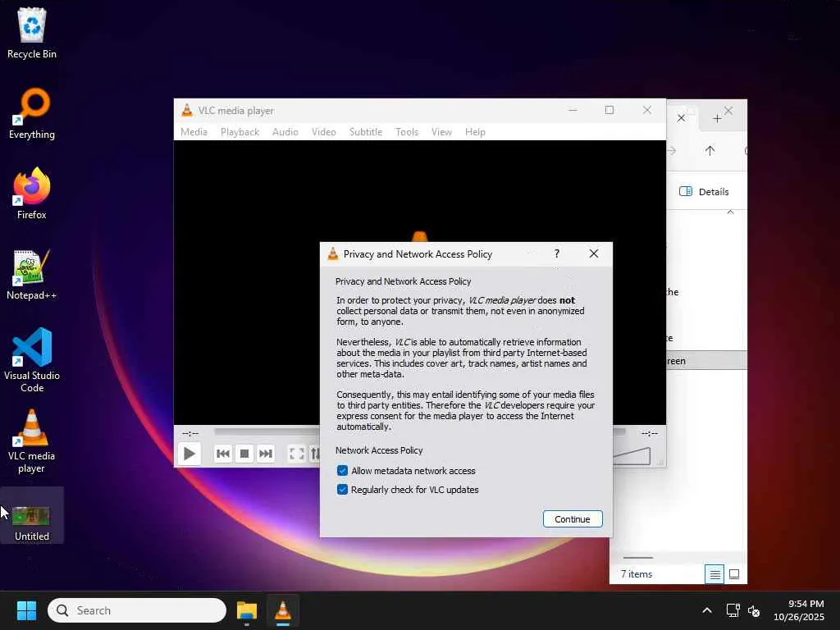Uncheck Regularly check for VLC updates
Screen dimensions: 840x630
coord(342,489)
